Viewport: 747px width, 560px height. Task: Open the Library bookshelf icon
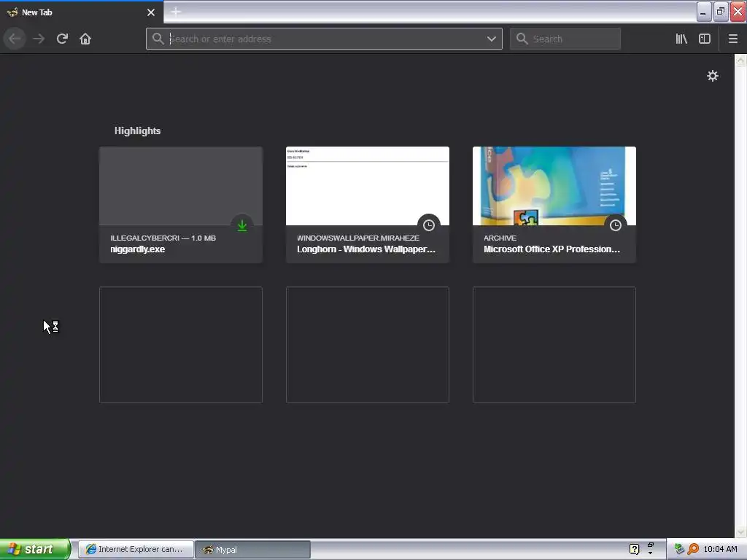coord(681,39)
